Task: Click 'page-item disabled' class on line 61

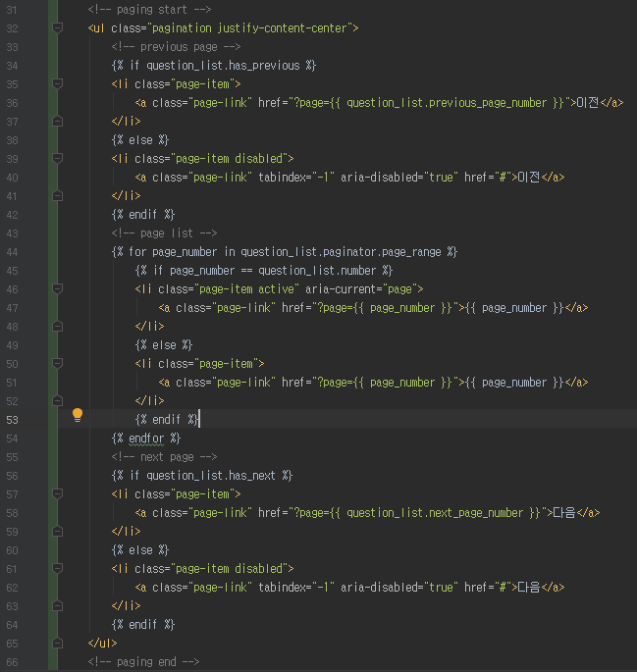Action: (230, 569)
